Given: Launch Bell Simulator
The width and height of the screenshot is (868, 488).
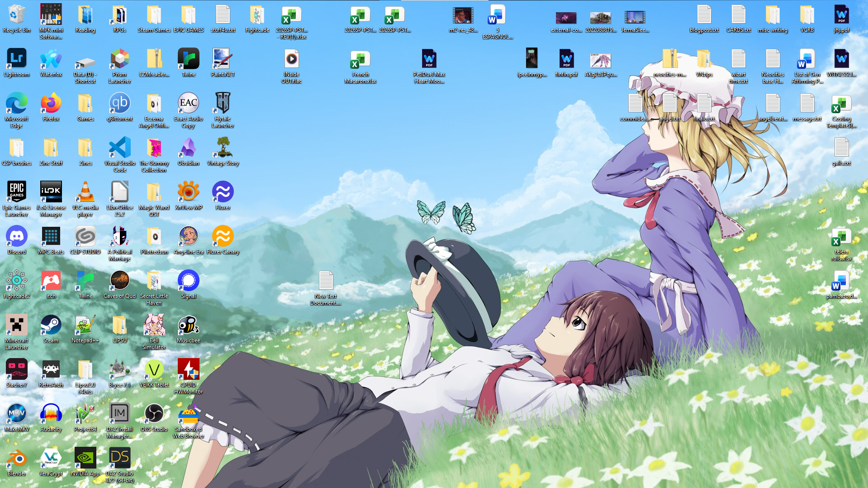Looking at the screenshot, I should (154, 333).
